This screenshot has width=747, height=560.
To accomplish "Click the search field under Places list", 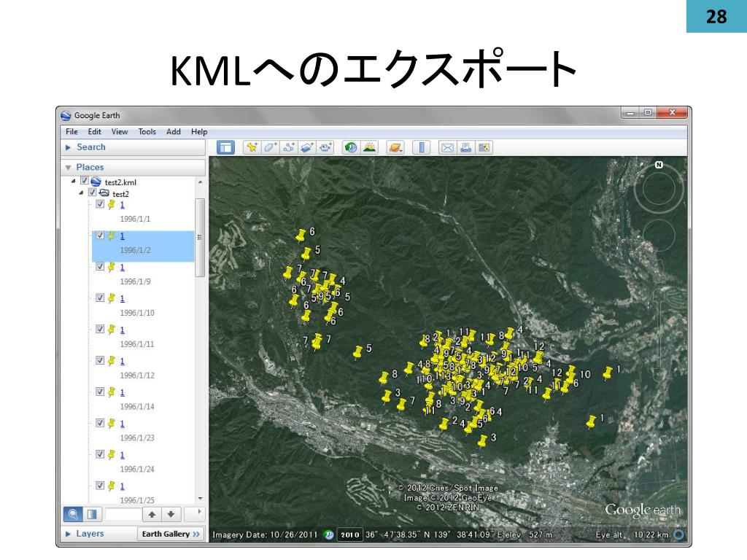I will pos(123,514).
